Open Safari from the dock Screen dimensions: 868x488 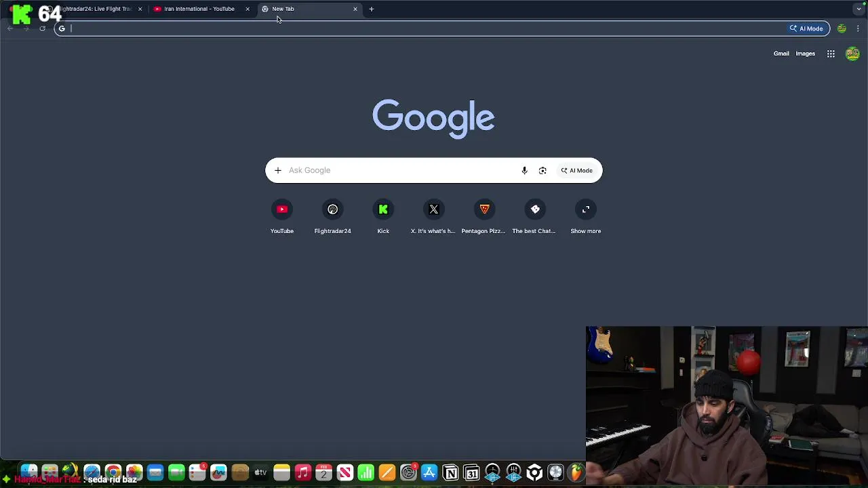[x=92, y=472]
